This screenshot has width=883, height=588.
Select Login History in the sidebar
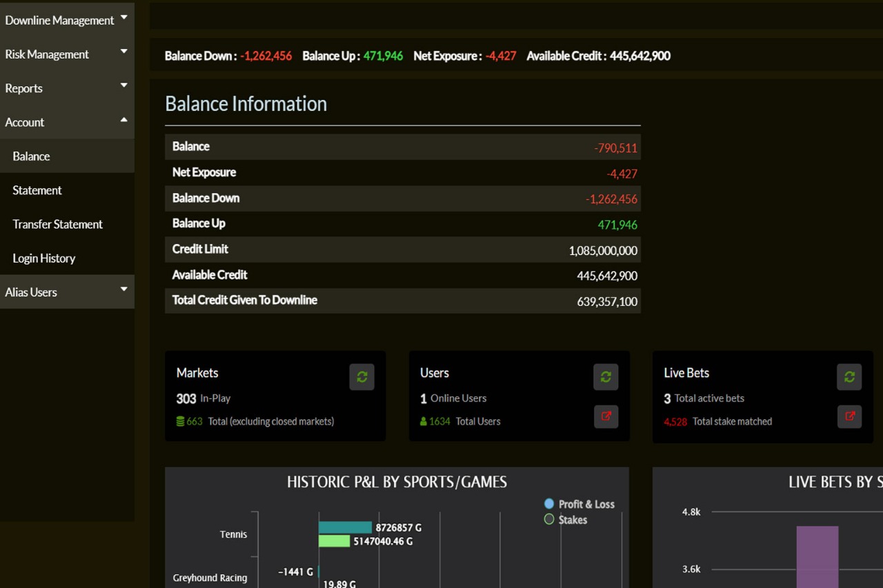click(x=43, y=258)
